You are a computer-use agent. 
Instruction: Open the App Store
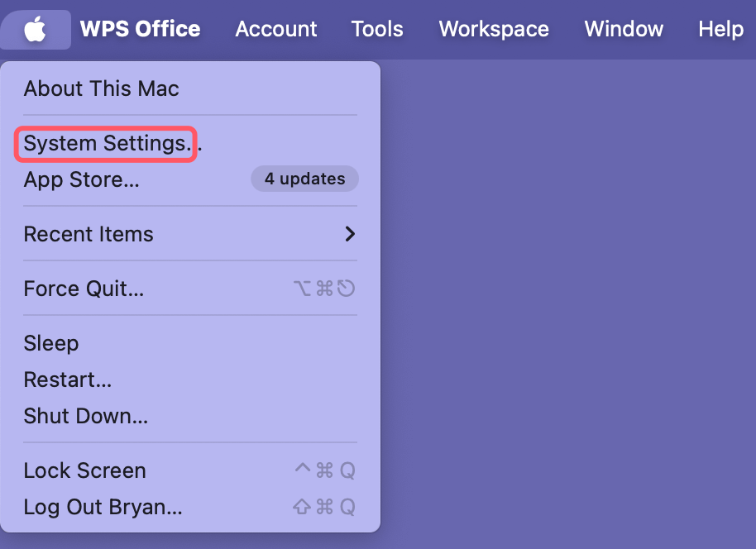pos(83,179)
